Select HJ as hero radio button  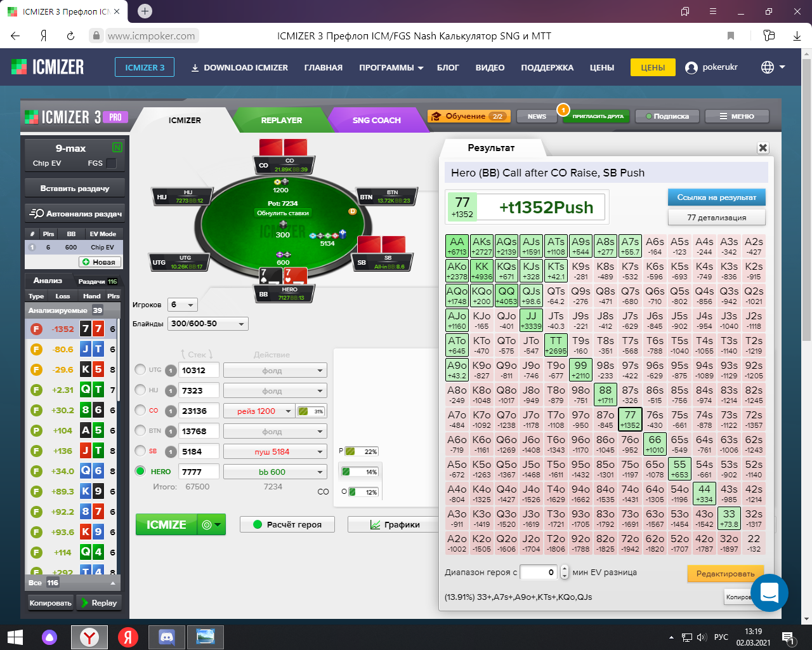tap(140, 390)
